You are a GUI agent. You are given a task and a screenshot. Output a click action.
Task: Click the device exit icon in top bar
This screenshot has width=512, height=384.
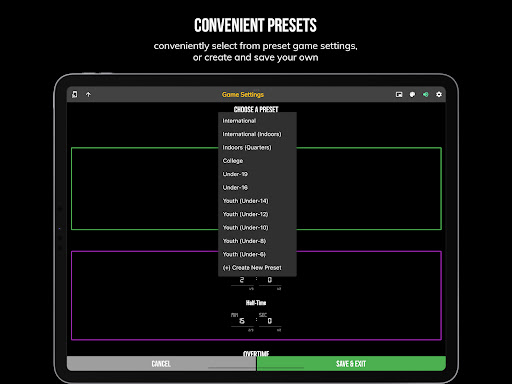[75, 95]
